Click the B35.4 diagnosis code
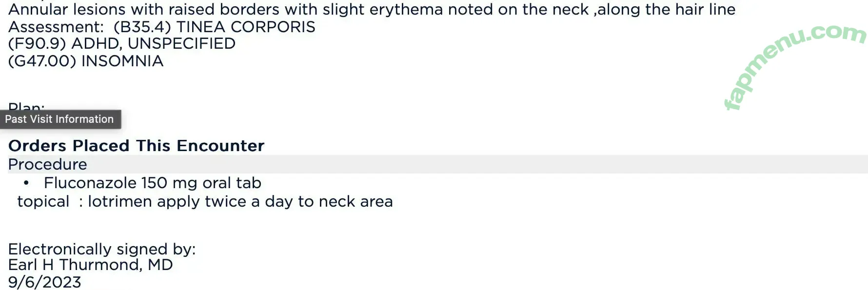 (142, 27)
